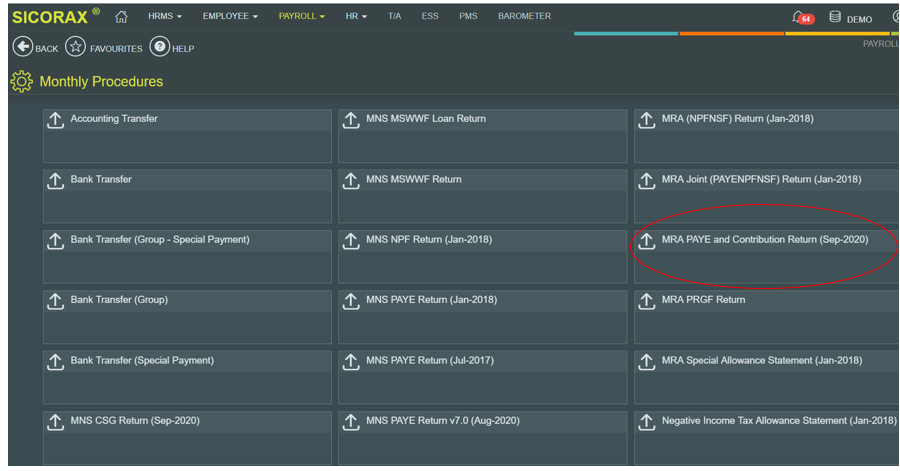Open the notifications bell icon
The image size is (900, 471).
(x=798, y=17)
